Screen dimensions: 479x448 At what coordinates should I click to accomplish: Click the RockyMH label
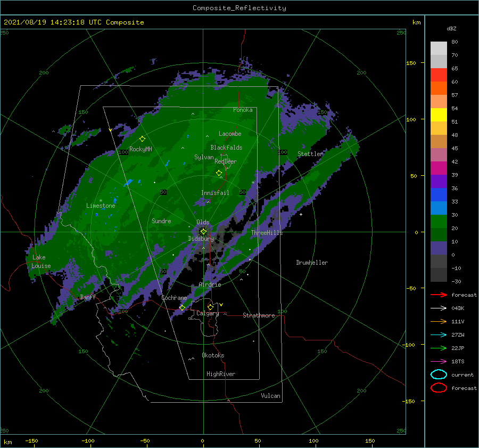pyautogui.click(x=141, y=149)
